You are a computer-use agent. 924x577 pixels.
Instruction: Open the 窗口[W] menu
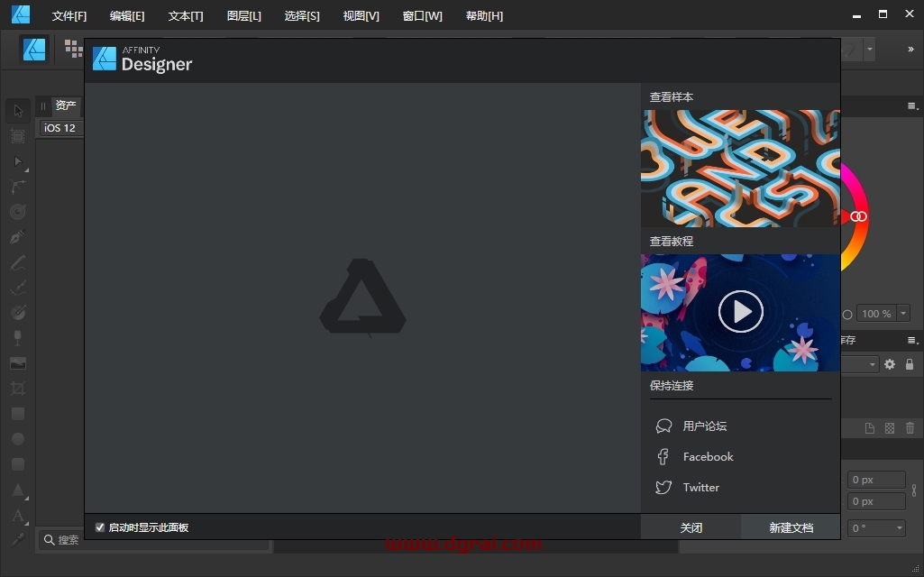click(x=422, y=16)
